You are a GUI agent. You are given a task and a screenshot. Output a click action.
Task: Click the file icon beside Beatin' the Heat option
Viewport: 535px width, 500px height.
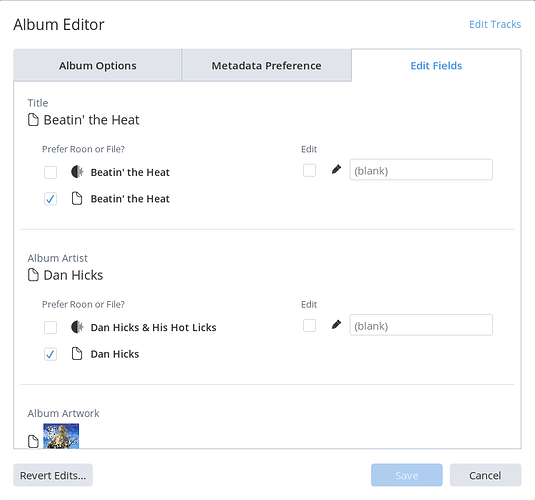[77, 198]
